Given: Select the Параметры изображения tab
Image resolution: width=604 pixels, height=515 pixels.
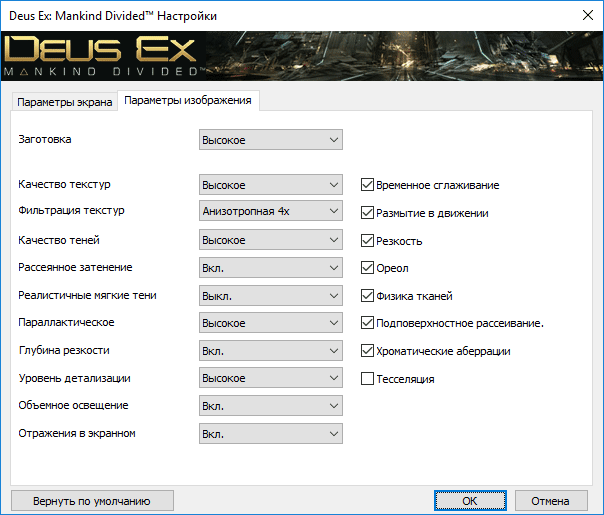Looking at the screenshot, I should pyautogui.click(x=188, y=101).
